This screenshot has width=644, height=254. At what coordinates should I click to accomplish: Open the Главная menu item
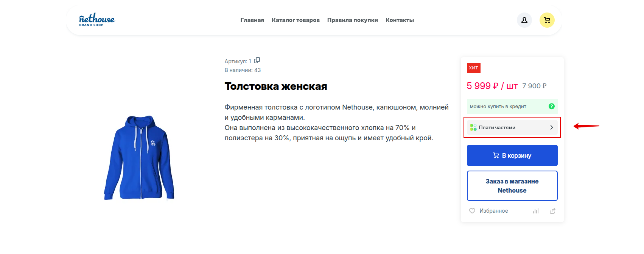tap(252, 20)
